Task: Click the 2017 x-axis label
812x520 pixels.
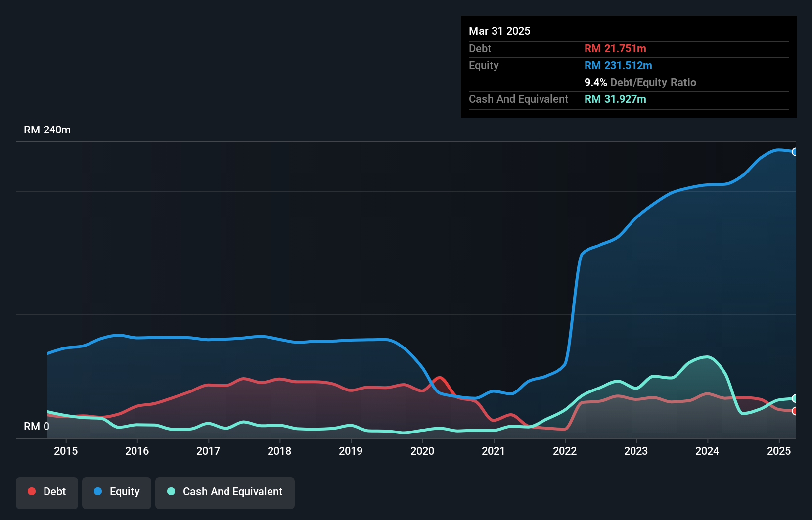Action: point(208,451)
